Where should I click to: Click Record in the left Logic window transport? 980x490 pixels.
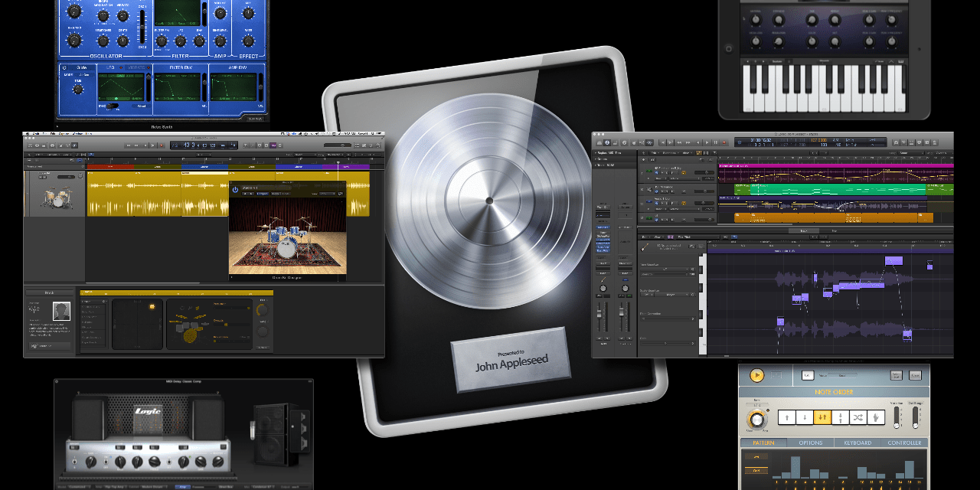click(162, 145)
